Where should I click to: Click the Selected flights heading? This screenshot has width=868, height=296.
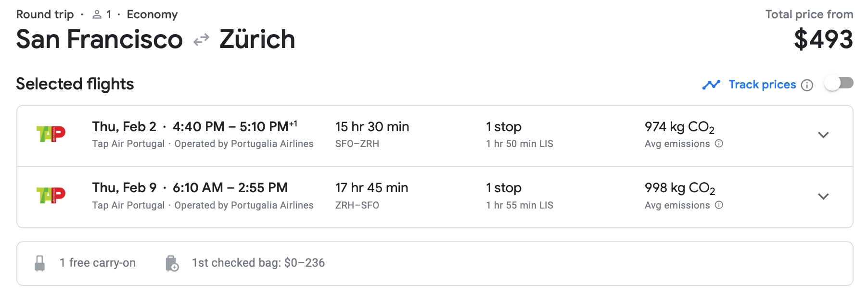[x=75, y=84]
